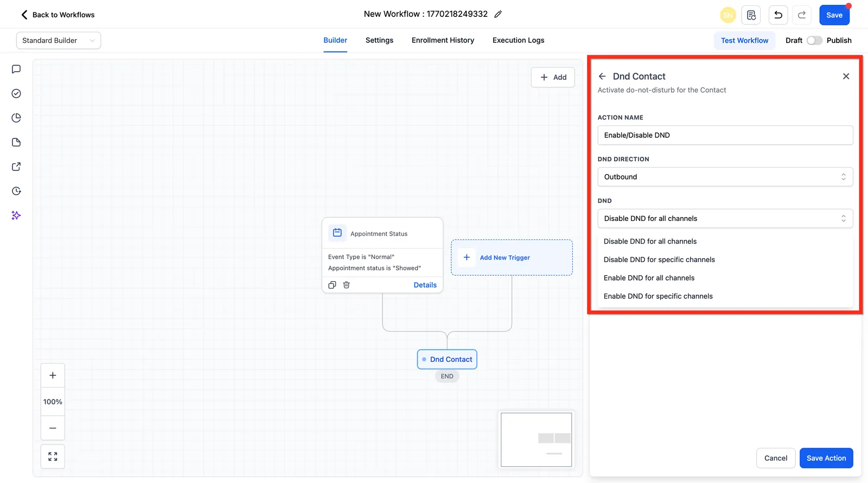Edit workflow name with pencil icon
This screenshot has width=868, height=483.
pos(498,14)
